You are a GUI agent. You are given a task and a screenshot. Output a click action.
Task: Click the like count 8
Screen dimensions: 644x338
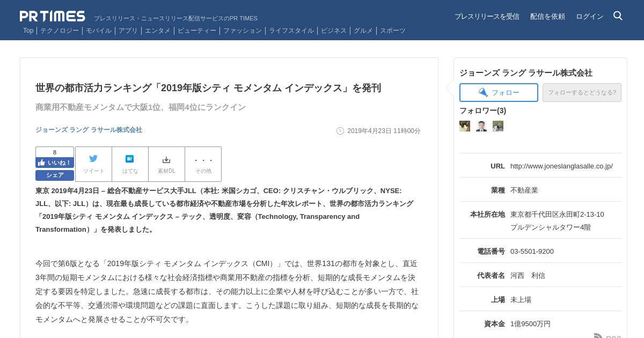point(55,152)
